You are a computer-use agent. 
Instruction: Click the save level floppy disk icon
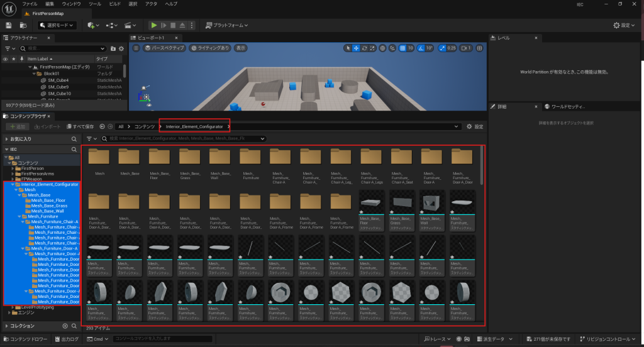[x=9, y=25]
